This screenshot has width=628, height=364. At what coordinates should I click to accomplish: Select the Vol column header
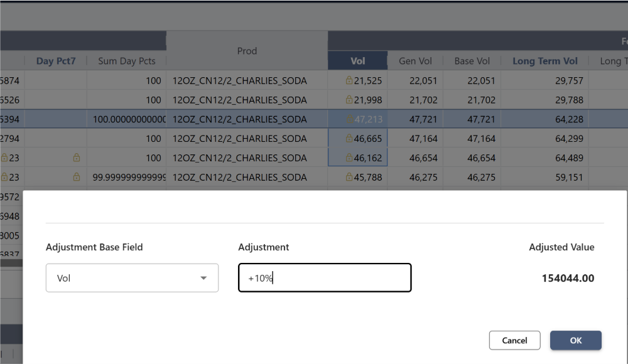357,61
